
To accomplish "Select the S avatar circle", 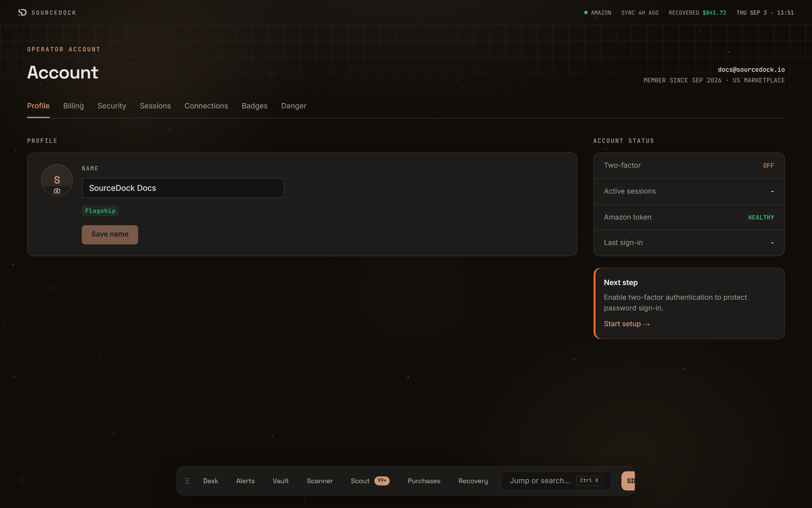I will pos(57,180).
